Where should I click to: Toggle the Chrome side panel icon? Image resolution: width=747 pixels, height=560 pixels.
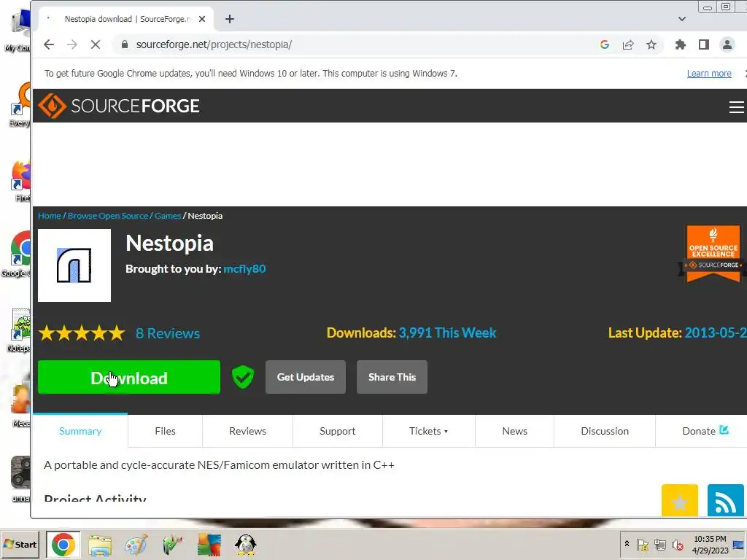tap(704, 44)
